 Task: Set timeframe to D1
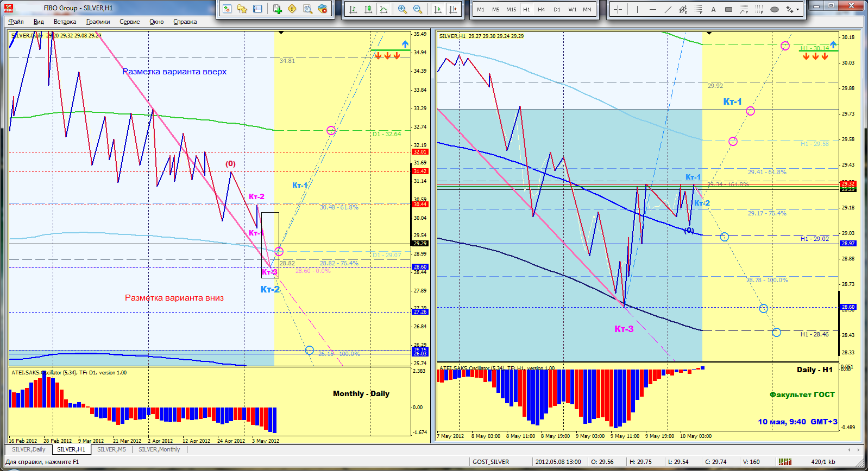(x=557, y=9)
